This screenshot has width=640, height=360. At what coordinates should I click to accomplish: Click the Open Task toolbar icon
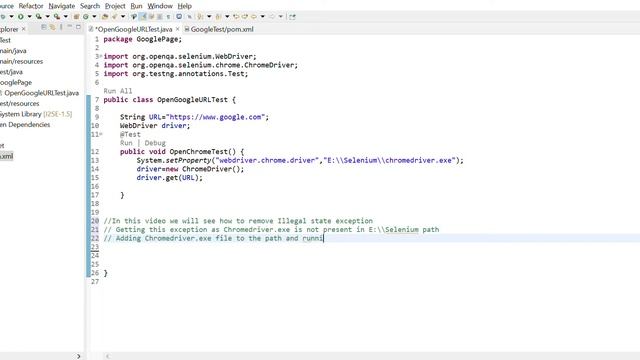[x=114, y=17]
